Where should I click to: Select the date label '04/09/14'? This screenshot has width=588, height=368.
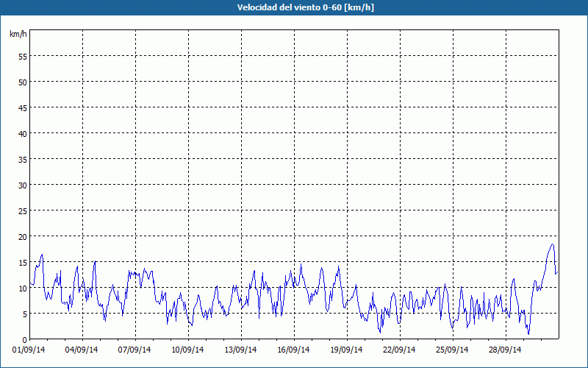coord(82,350)
